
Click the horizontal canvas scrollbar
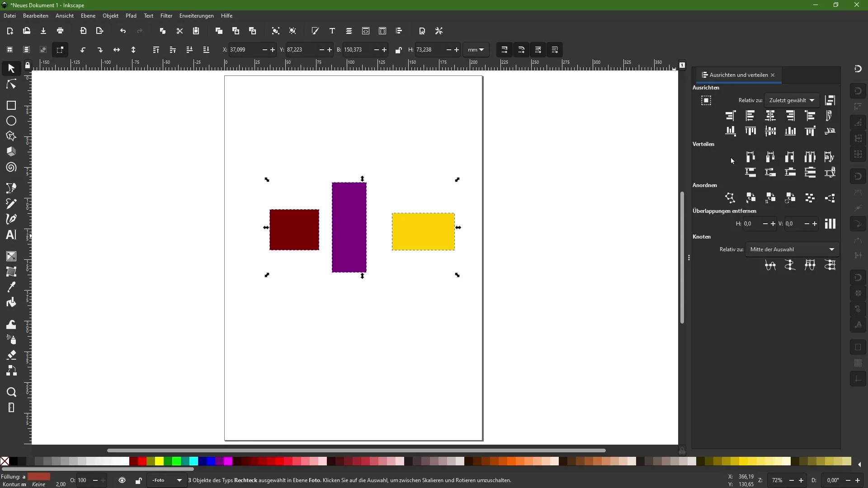pos(356,450)
